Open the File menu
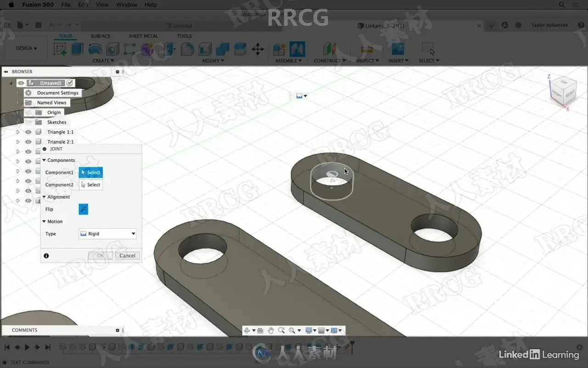This screenshot has height=368, width=588. click(x=66, y=5)
